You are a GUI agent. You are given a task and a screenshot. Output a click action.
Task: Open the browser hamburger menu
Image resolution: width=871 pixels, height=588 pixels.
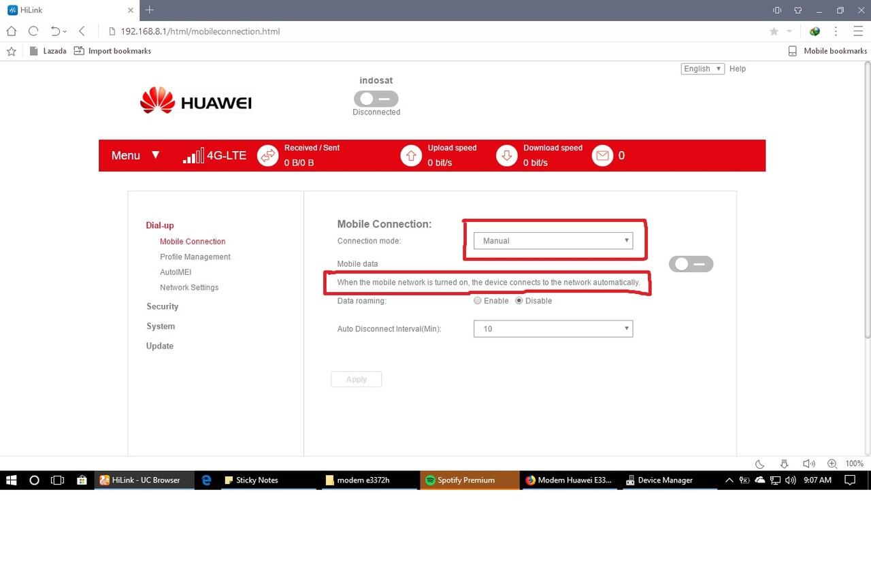click(x=857, y=31)
